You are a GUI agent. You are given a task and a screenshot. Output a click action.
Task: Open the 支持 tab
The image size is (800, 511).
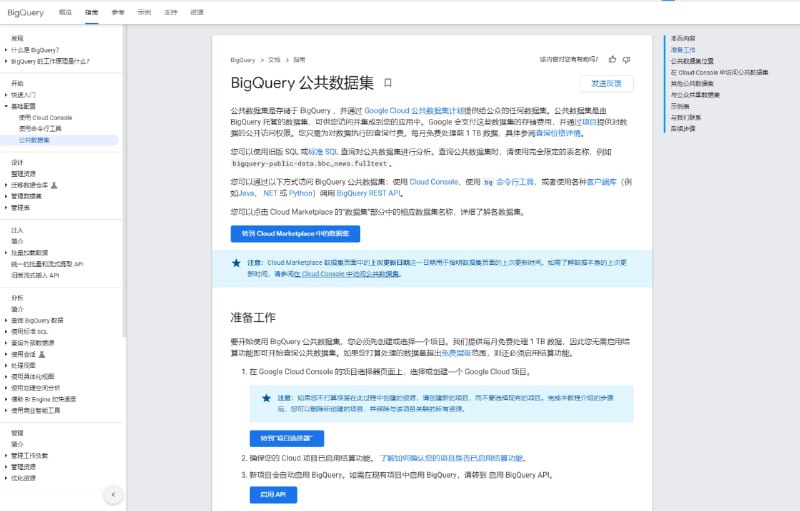[x=170, y=12]
